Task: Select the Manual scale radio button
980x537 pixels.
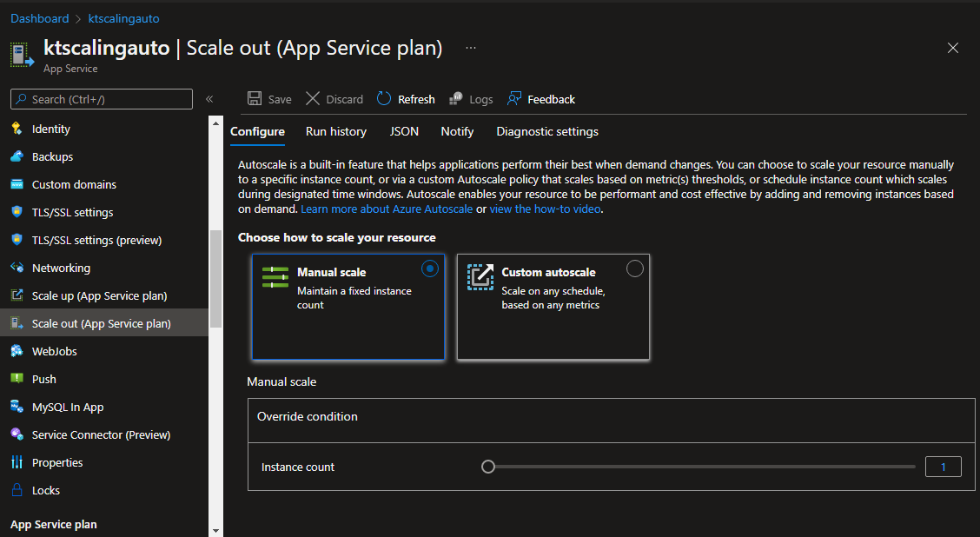Action: [430, 269]
